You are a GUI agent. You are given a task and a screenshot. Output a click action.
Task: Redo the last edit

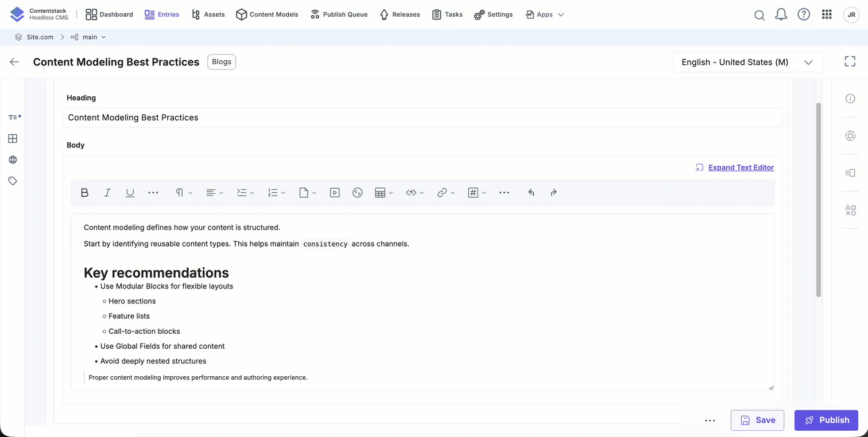click(x=553, y=193)
